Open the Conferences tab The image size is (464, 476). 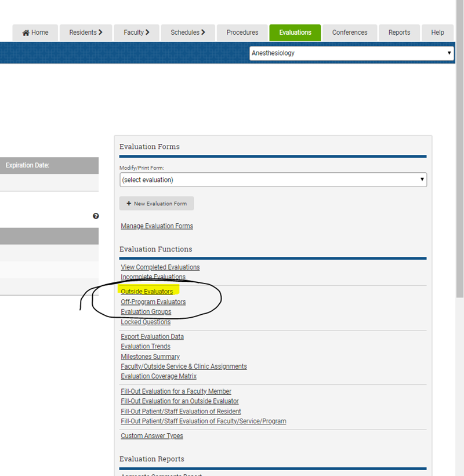(349, 32)
